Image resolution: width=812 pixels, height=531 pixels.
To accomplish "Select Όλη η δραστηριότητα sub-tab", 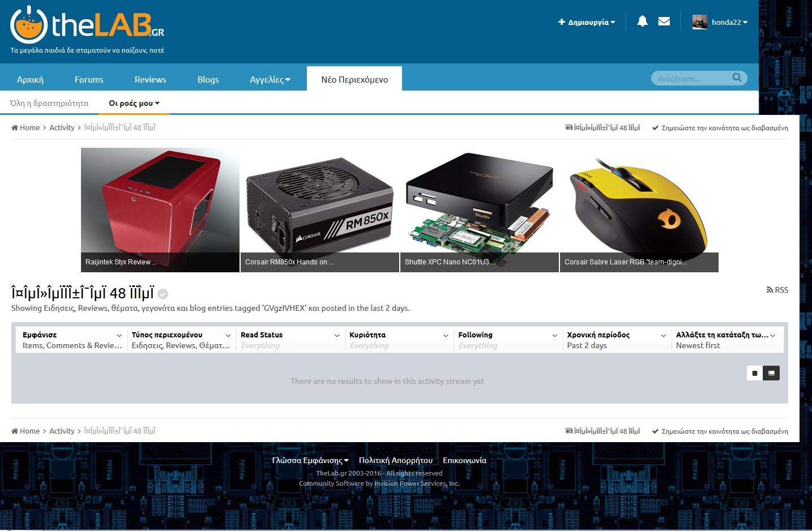I will click(x=49, y=103).
